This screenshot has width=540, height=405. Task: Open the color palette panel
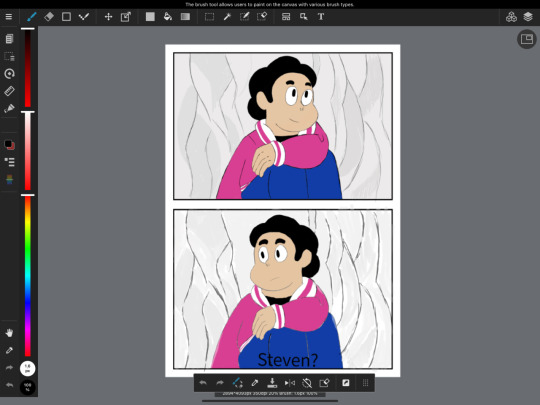click(x=9, y=179)
